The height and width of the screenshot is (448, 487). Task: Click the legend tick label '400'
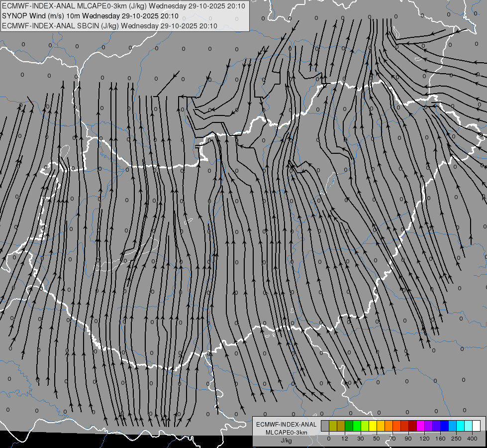pos(472,439)
